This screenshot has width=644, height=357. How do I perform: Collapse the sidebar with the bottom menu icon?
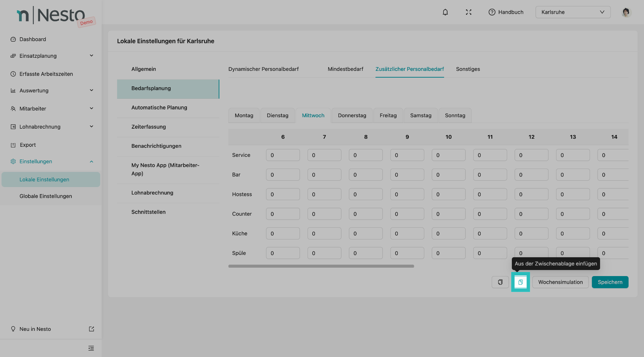coord(91,348)
